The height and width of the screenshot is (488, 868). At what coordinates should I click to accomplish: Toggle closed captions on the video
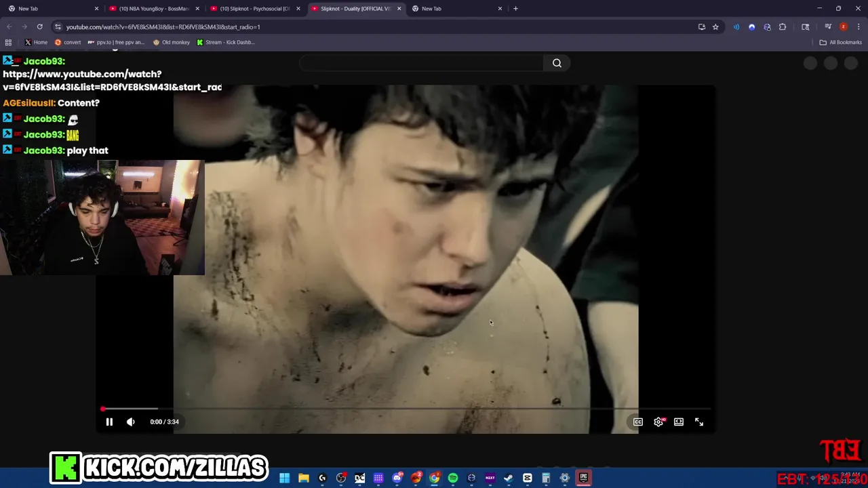click(x=638, y=422)
